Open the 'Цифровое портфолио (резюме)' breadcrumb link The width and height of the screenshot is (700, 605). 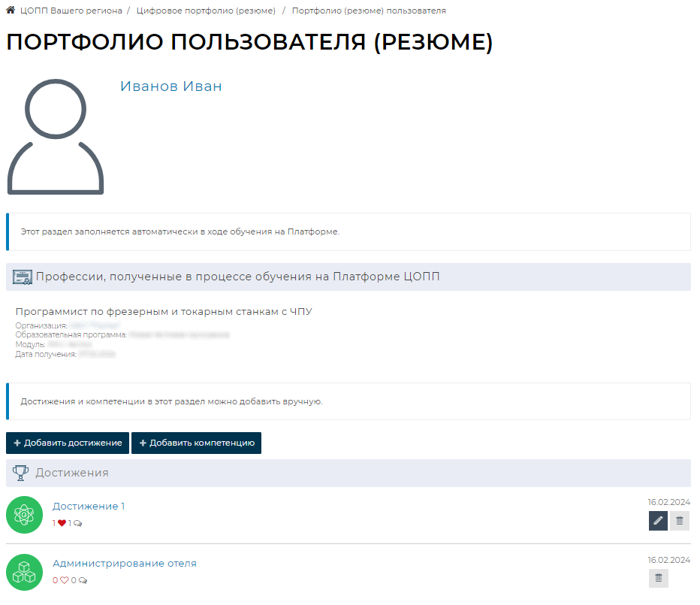tap(206, 11)
